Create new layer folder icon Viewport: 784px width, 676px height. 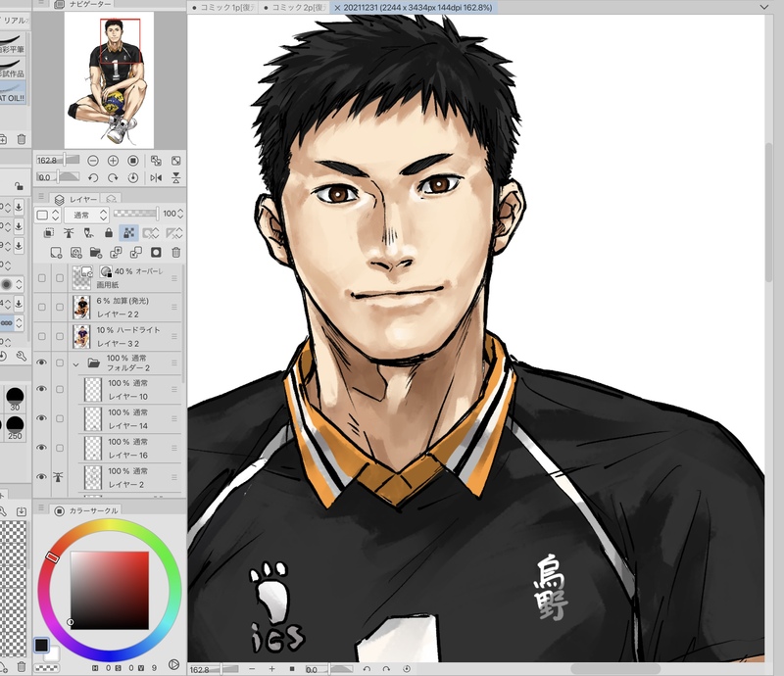click(x=96, y=253)
